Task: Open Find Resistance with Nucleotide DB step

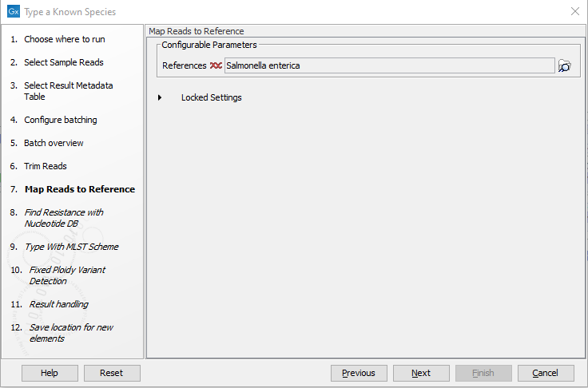Action: pyautogui.click(x=64, y=218)
